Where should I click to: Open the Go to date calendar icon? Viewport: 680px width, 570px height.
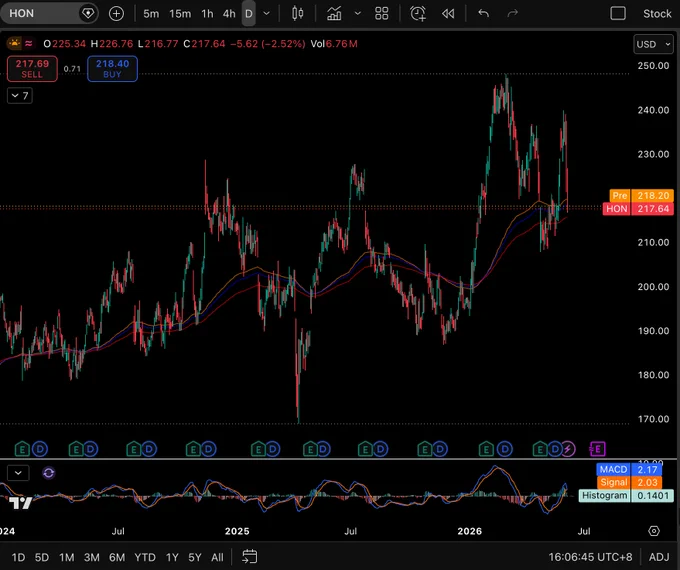tap(249, 557)
